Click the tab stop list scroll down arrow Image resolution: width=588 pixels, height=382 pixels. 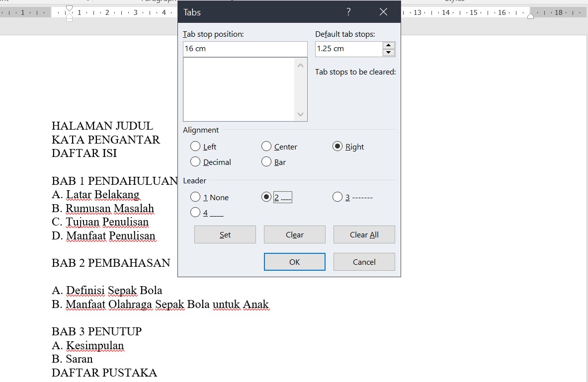pyautogui.click(x=300, y=114)
